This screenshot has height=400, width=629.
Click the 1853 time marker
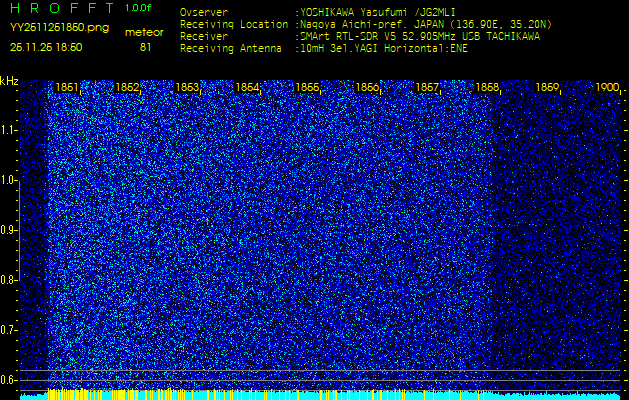click(187, 87)
